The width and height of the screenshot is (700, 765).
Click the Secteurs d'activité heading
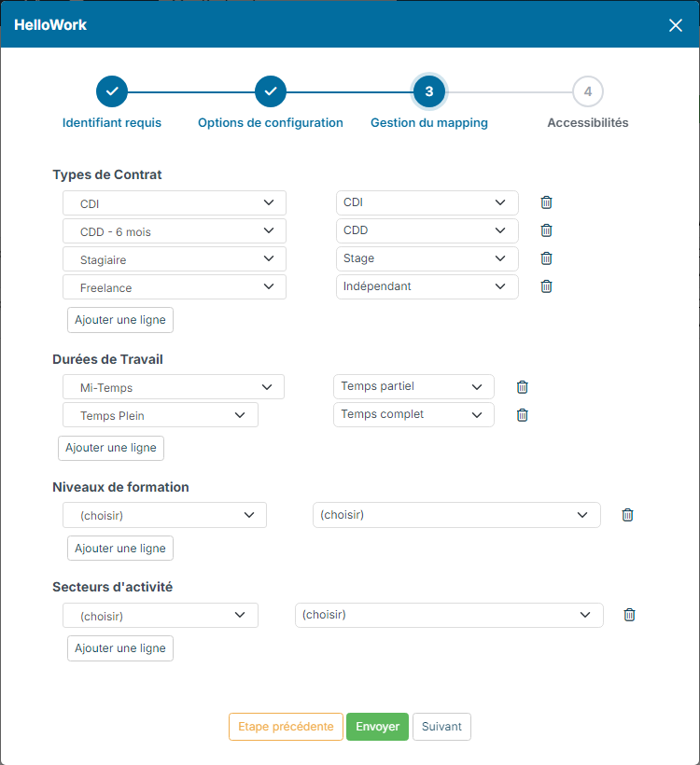[x=112, y=587]
